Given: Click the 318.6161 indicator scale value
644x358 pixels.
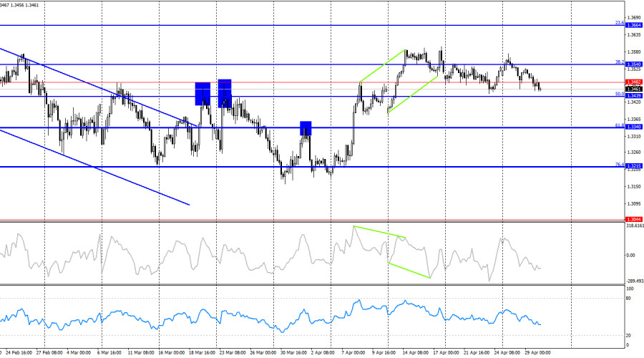Looking at the screenshot, I should point(635,226).
